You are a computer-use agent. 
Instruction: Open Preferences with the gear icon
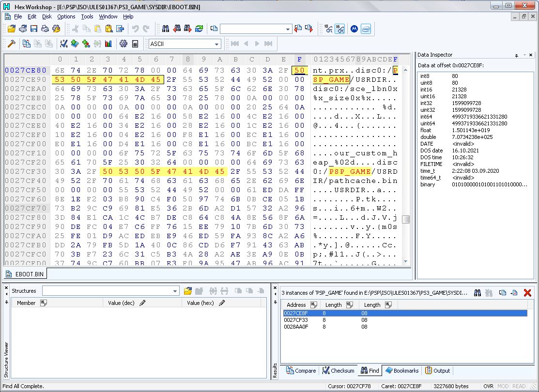(123, 44)
